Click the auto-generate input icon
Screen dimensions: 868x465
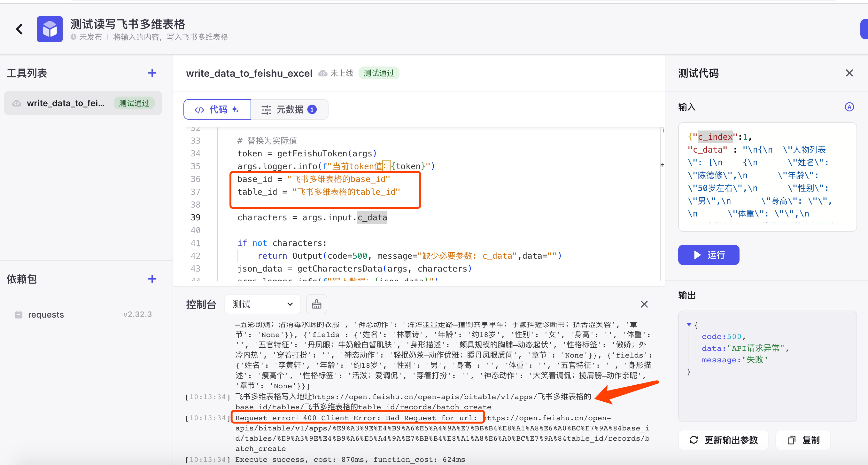[849, 107]
